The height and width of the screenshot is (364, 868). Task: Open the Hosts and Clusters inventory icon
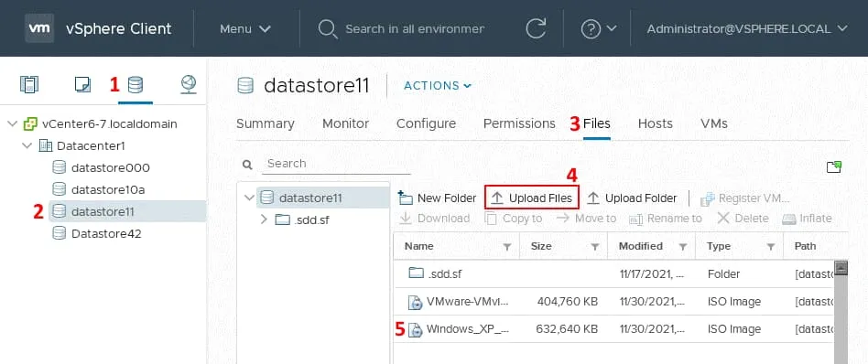tap(28, 85)
